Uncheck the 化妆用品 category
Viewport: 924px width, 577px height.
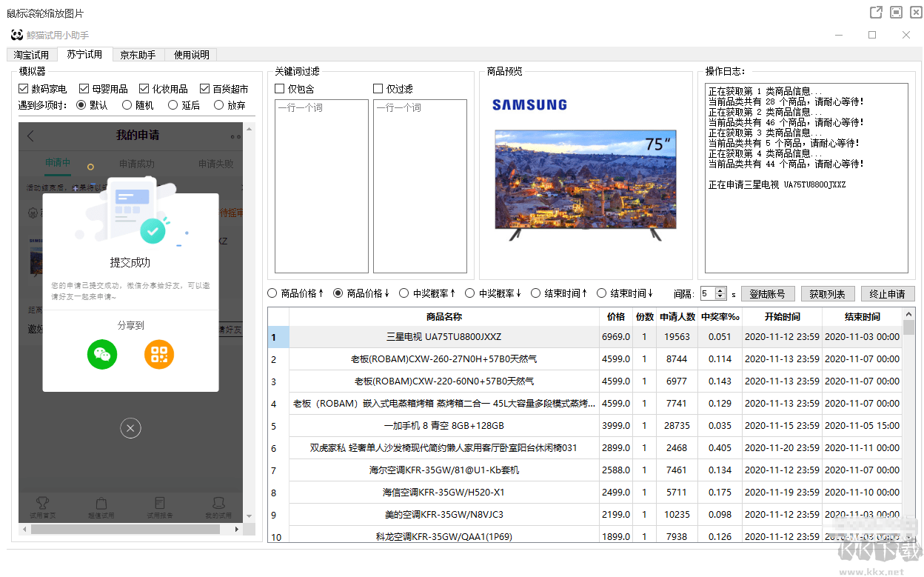tap(144, 89)
